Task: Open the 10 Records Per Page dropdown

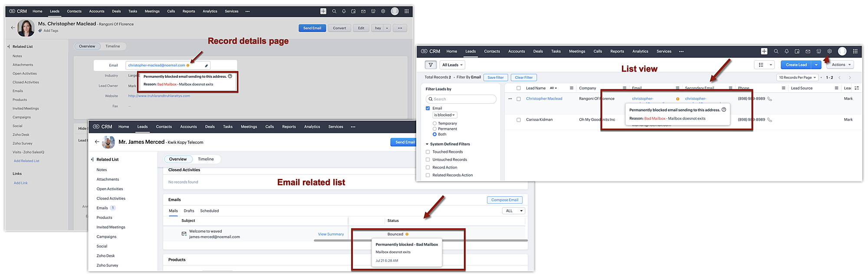Action: point(797,78)
